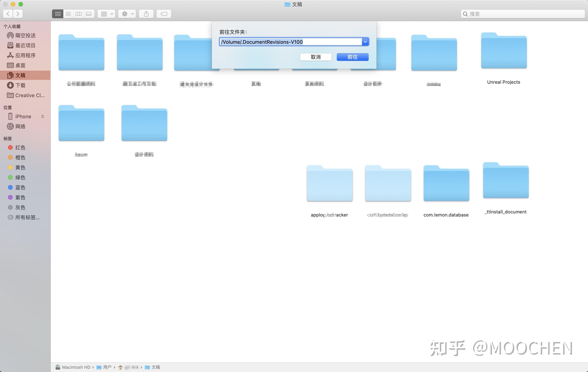Click the Edit Tags toolbar icon
Viewport: 588px width, 372px height.
(x=164, y=14)
